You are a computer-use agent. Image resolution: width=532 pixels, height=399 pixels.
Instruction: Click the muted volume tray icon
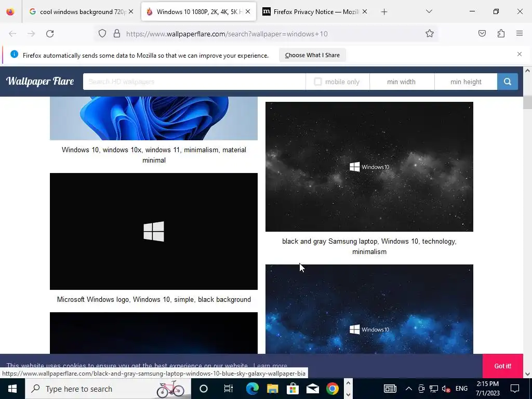(x=446, y=389)
